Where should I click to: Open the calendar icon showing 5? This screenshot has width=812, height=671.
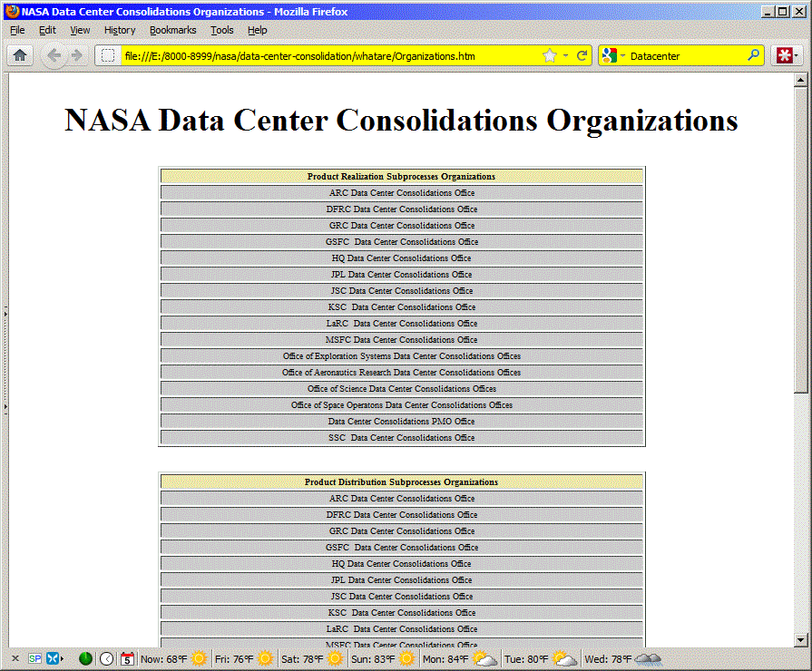(x=127, y=658)
